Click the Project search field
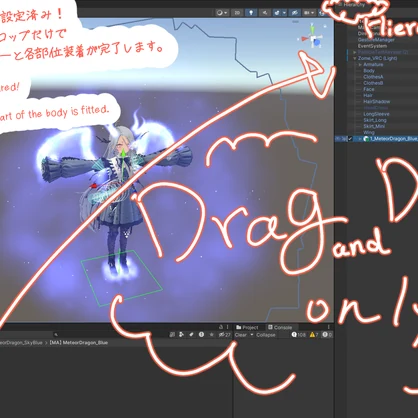Image resolution: width=418 pixels, height=418 pixels. (x=110, y=334)
